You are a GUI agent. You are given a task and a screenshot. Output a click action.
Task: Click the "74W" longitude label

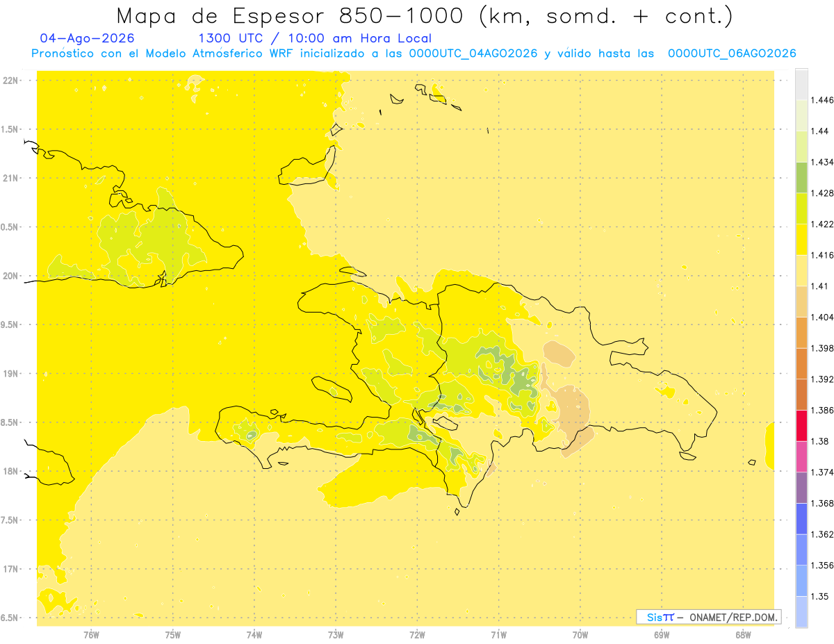[254, 634]
